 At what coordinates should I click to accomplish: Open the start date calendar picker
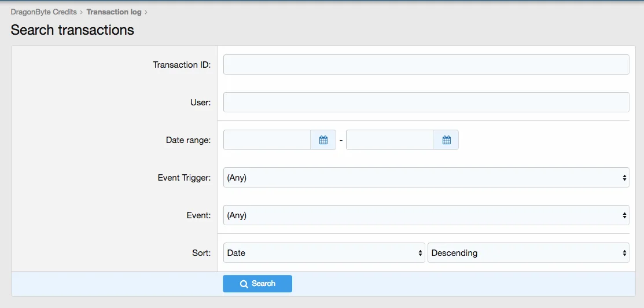(x=323, y=140)
